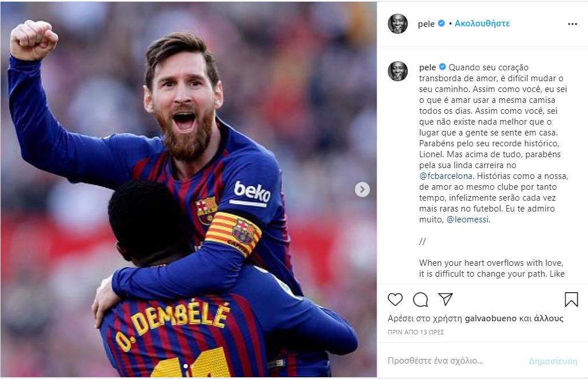Viewport: 588px width, 379px height.
Task: Go to next photo with the arrow
Action: (362, 189)
